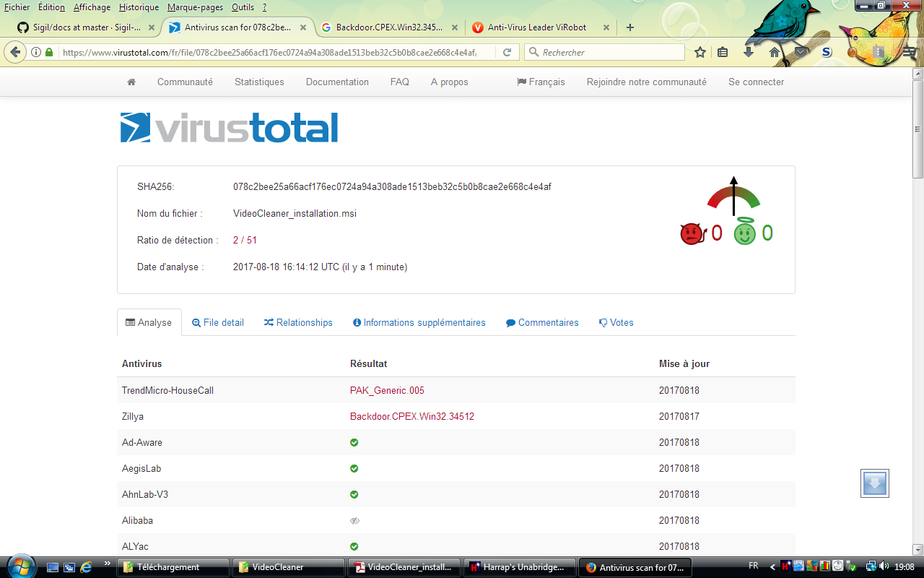
Task: Launch Internet Explorer from quick launch
Action: tap(86, 567)
